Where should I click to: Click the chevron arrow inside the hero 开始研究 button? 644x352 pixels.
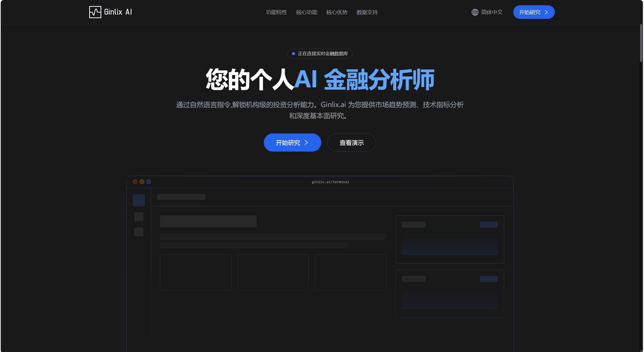click(x=306, y=143)
